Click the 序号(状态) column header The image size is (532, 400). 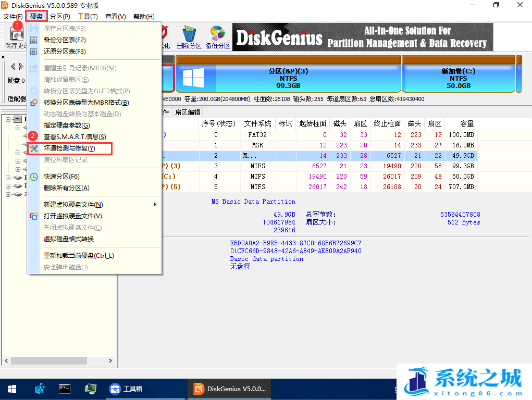(219, 124)
